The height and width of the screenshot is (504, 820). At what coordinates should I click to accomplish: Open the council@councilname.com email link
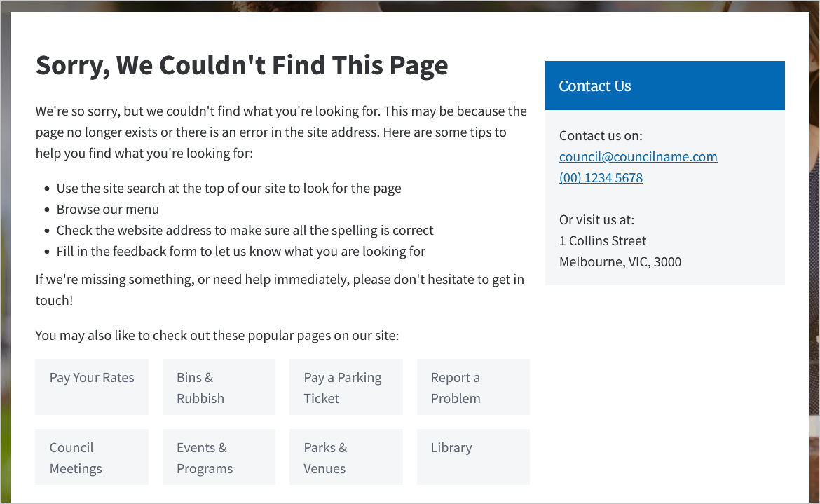(x=638, y=156)
